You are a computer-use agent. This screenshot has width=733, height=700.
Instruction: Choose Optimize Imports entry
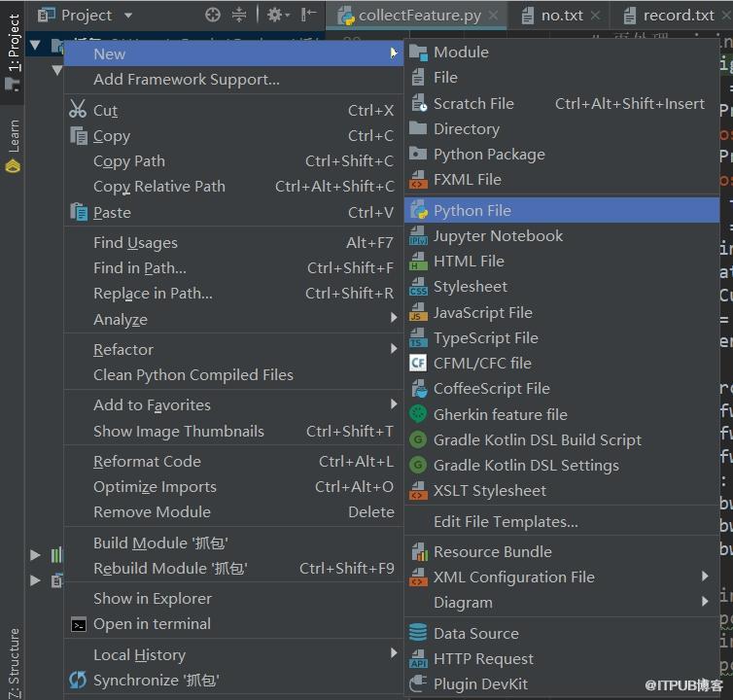pyautogui.click(x=233, y=486)
